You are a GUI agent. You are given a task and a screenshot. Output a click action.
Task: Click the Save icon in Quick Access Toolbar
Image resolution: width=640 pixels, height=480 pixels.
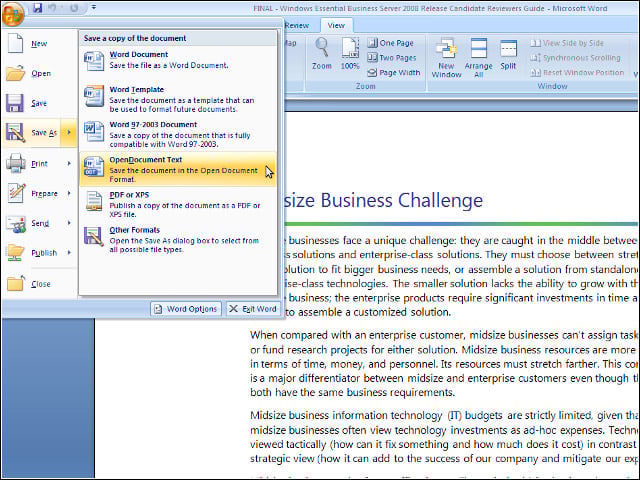pyautogui.click(x=38, y=8)
